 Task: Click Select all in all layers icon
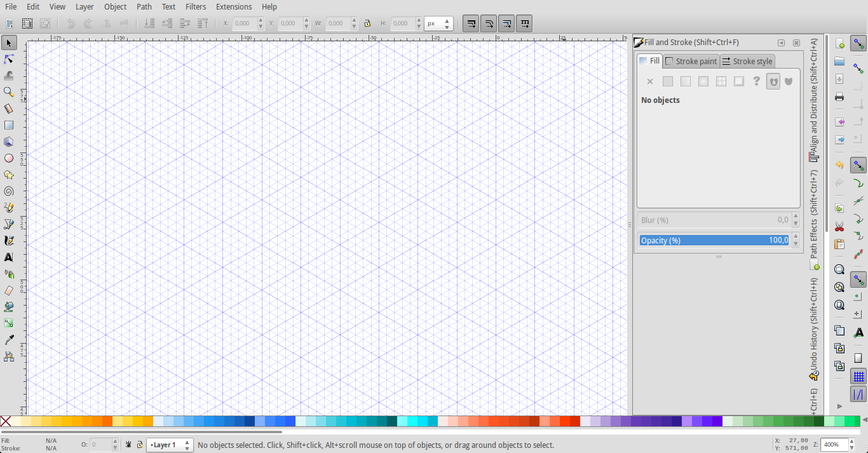point(27,24)
